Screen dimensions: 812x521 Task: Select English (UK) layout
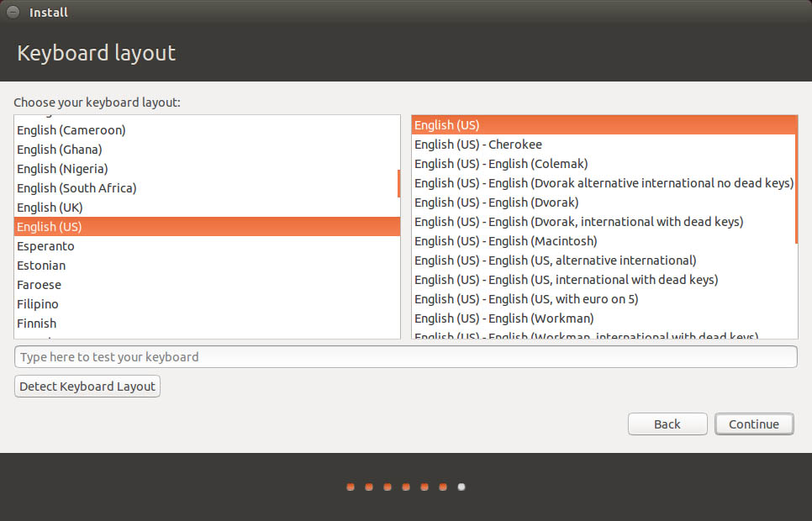[x=207, y=208]
